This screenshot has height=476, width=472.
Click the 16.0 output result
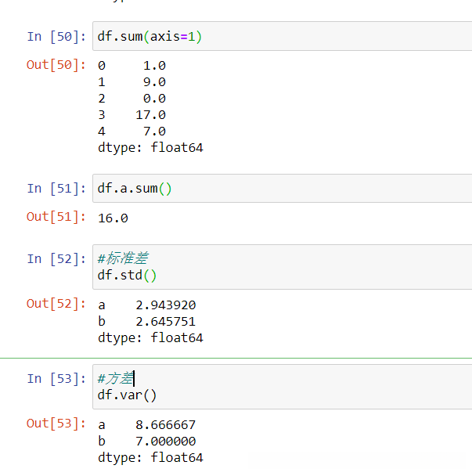(113, 218)
